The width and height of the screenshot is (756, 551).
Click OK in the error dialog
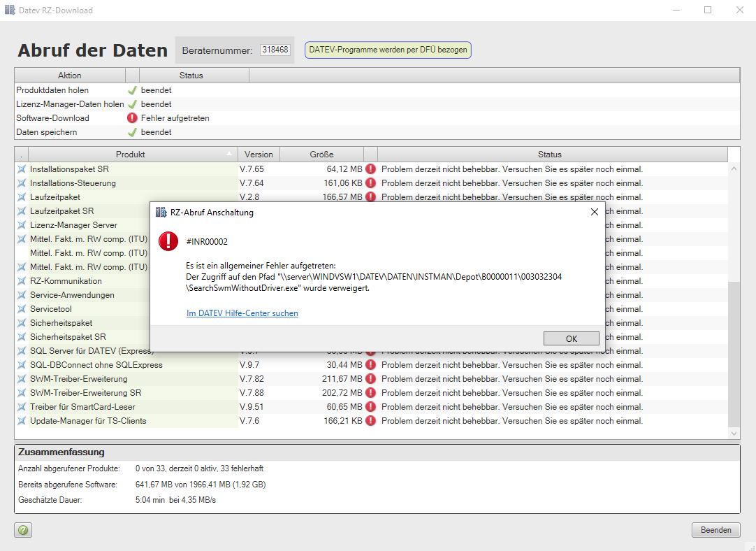(x=571, y=338)
